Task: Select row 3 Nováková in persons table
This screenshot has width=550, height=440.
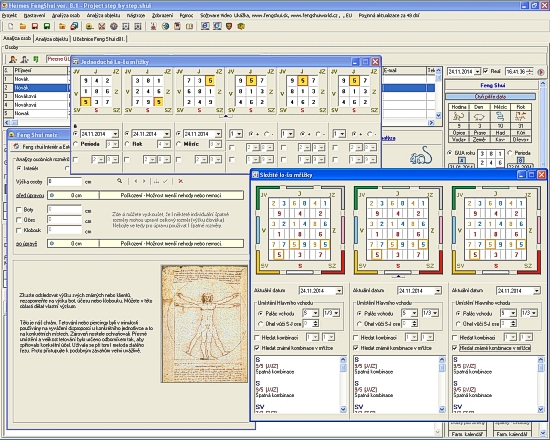Action: point(35,96)
